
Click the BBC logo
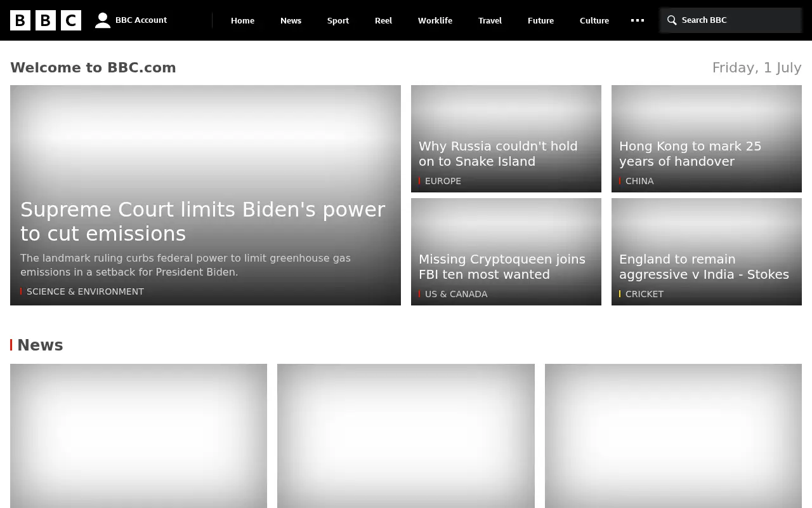tap(46, 20)
